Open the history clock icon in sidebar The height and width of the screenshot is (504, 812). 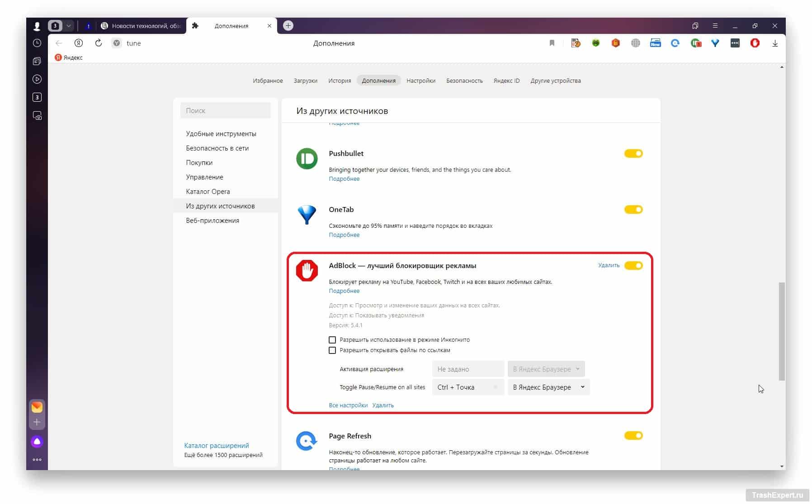[x=37, y=43]
